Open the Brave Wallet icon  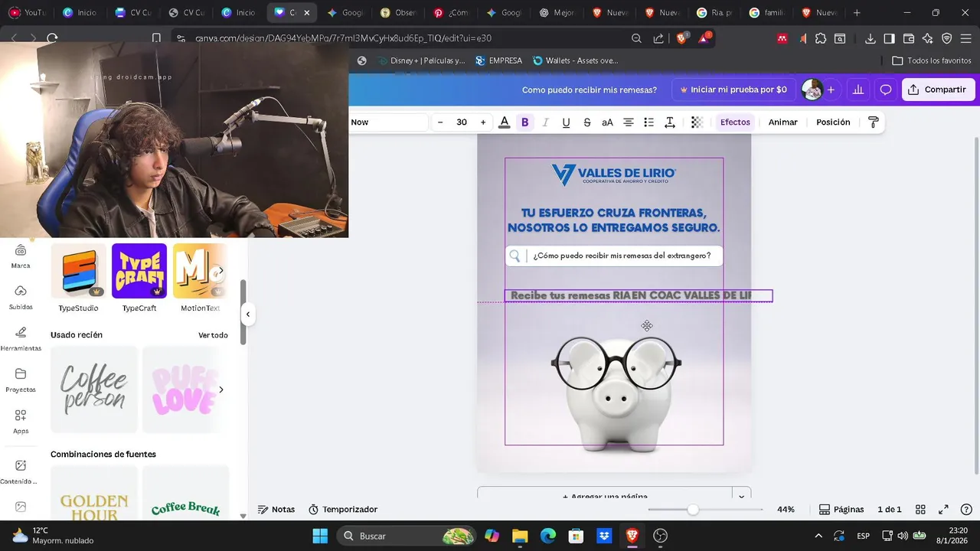909,38
